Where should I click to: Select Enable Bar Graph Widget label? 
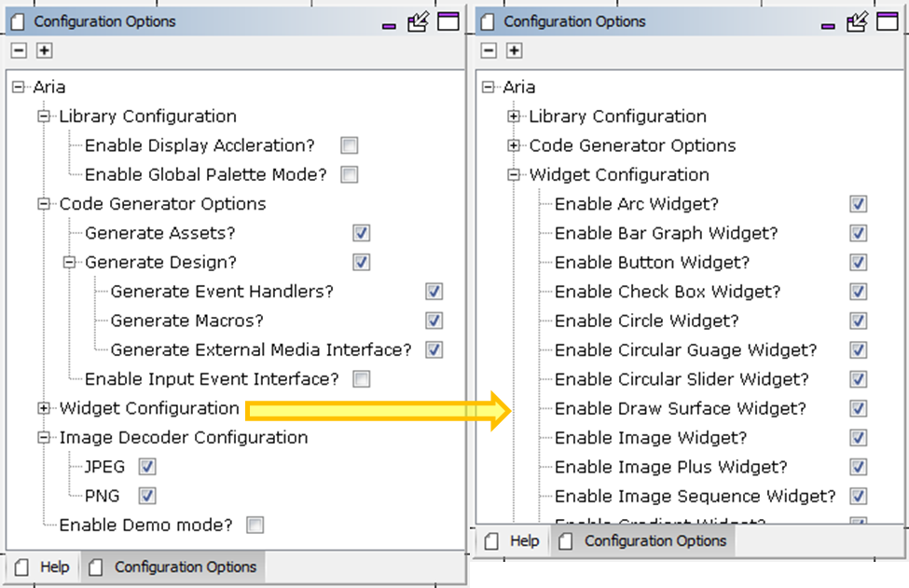click(x=666, y=233)
